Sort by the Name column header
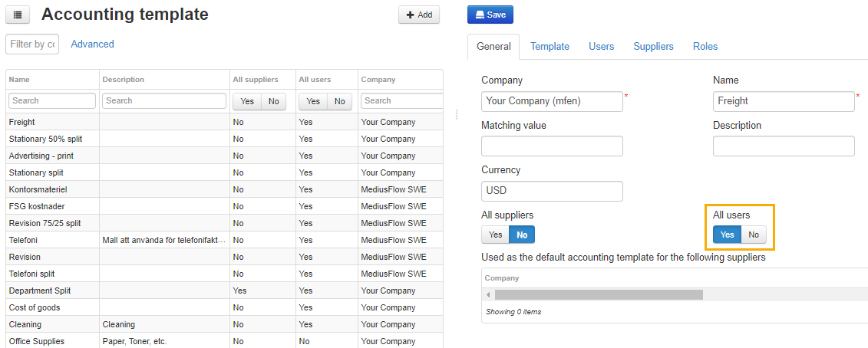This screenshot has height=348, width=868. [53, 79]
